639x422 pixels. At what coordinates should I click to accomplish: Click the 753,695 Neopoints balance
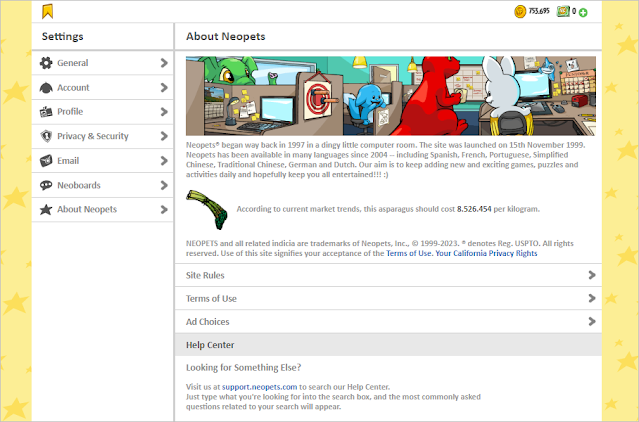point(539,11)
